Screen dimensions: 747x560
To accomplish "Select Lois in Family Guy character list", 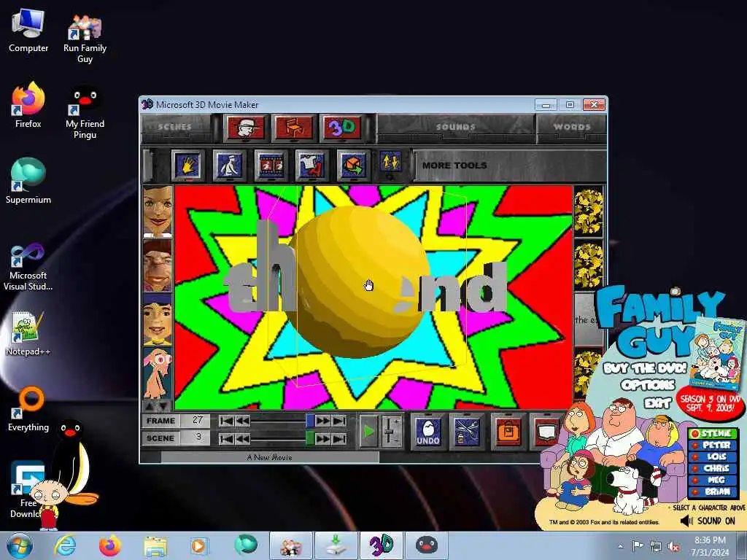I will coord(713,456).
